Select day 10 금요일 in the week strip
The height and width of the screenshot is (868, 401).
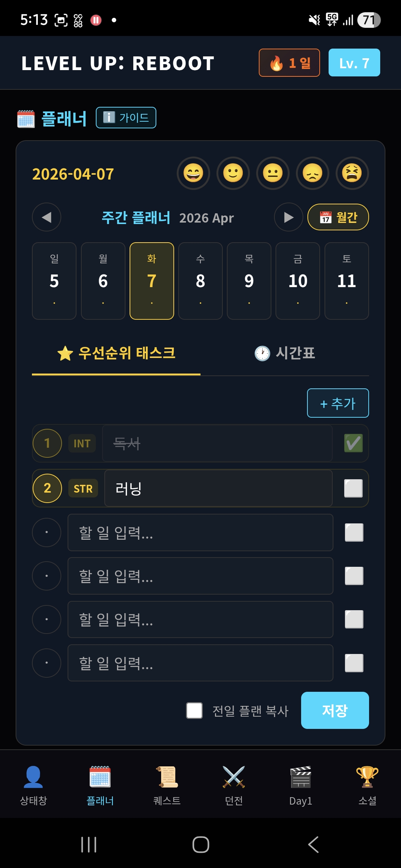[x=298, y=280]
